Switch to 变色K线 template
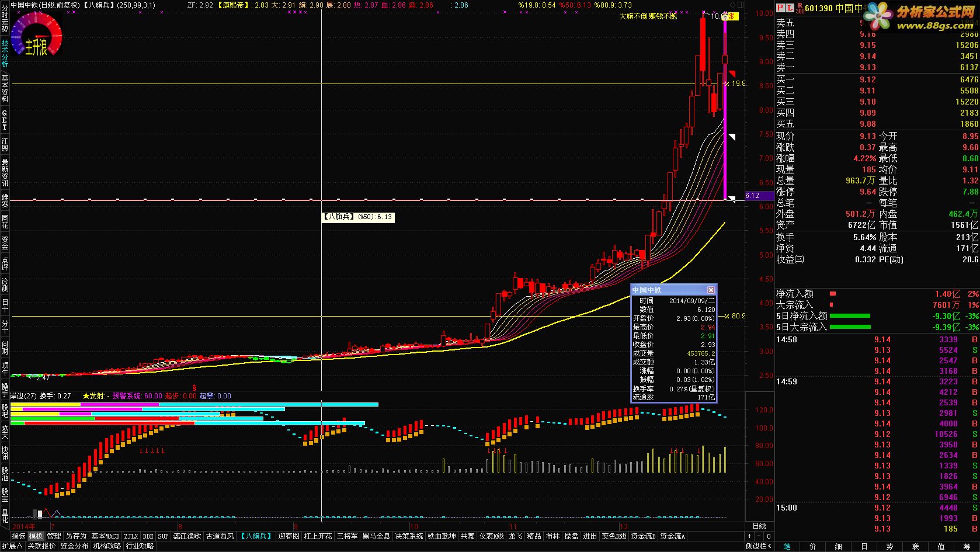Image resolution: width=980 pixels, height=552 pixels. pos(614,536)
